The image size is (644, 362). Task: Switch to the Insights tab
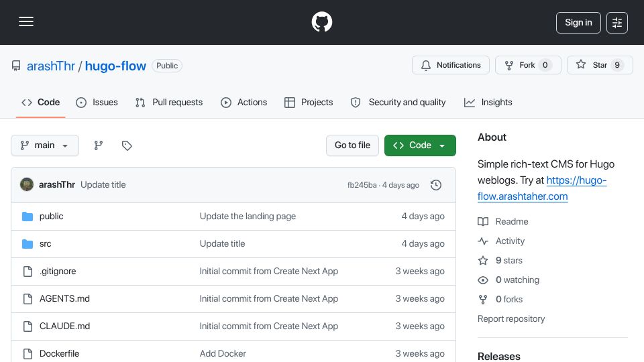point(488,102)
